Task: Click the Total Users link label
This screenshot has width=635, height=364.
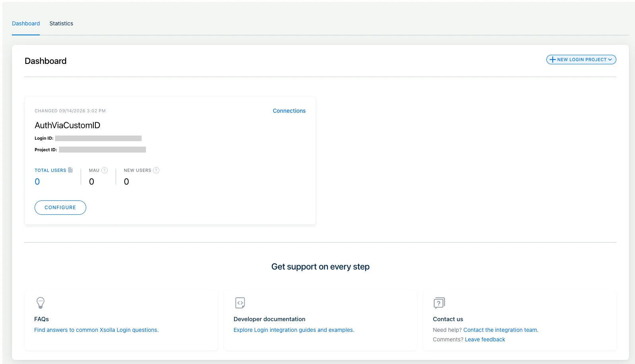Action: click(x=50, y=170)
